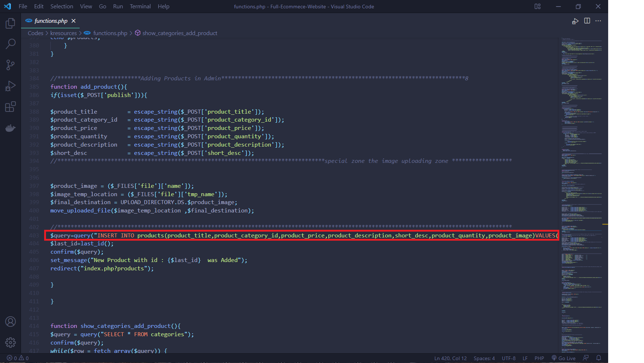644x363 pixels.
Task: Click the function show_categories_add_product line
Action: pyautogui.click(x=115, y=326)
